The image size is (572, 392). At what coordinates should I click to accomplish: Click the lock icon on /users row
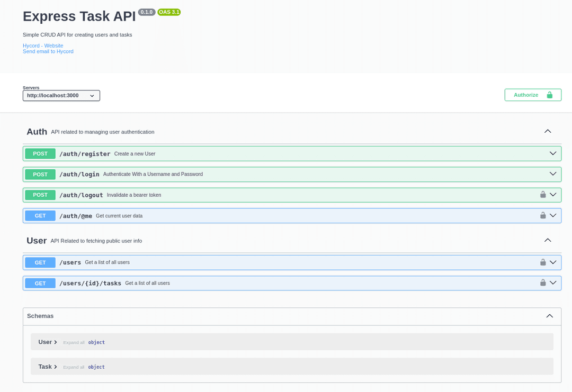543,262
